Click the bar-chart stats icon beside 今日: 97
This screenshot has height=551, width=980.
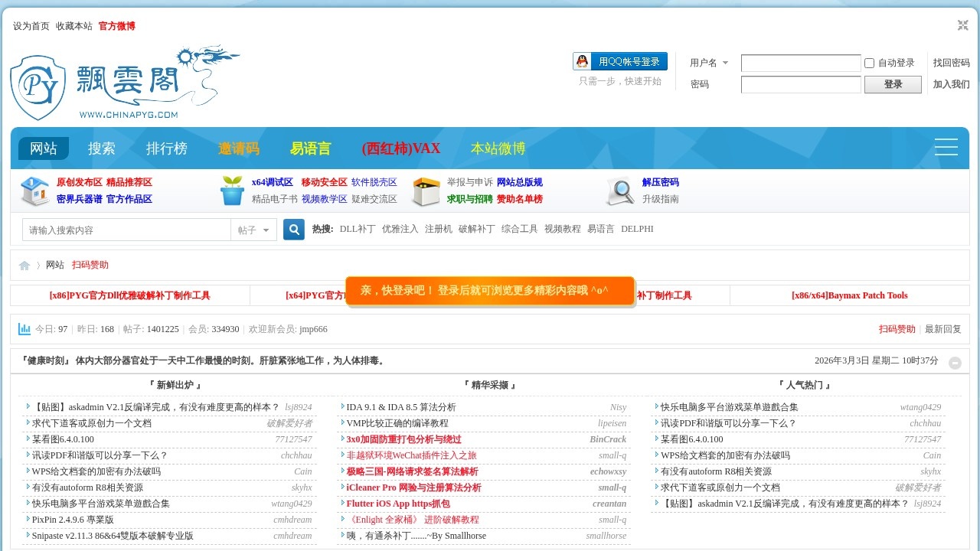pyautogui.click(x=24, y=329)
